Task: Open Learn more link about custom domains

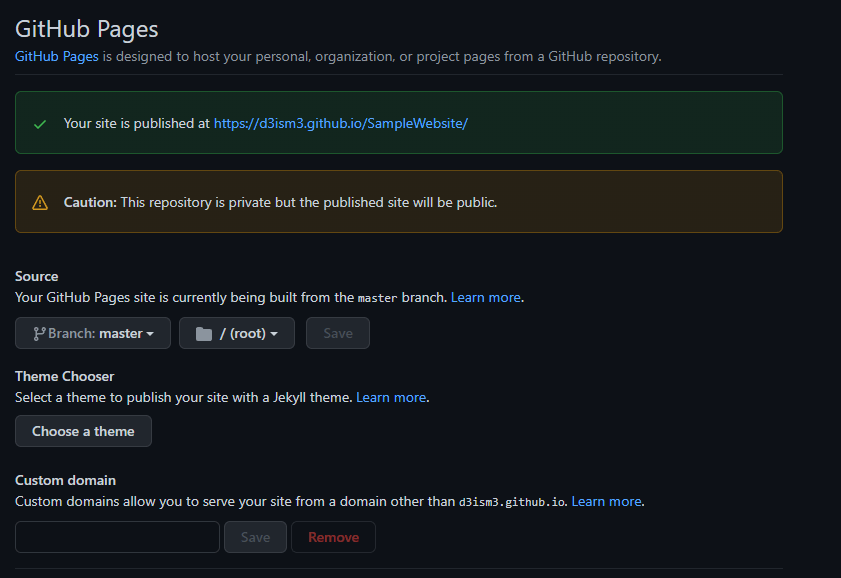Action: tap(606, 501)
